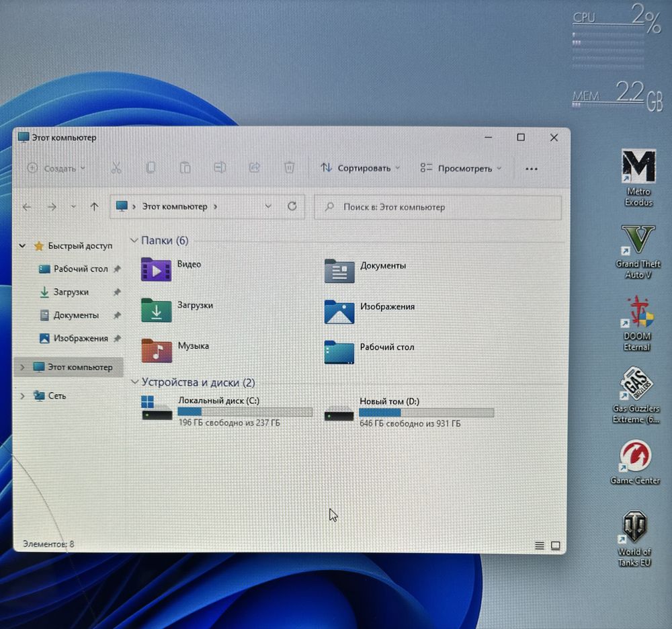Image resolution: width=672 pixels, height=629 pixels.
Task: Click the Rename icon in toolbar
Action: coord(220,167)
